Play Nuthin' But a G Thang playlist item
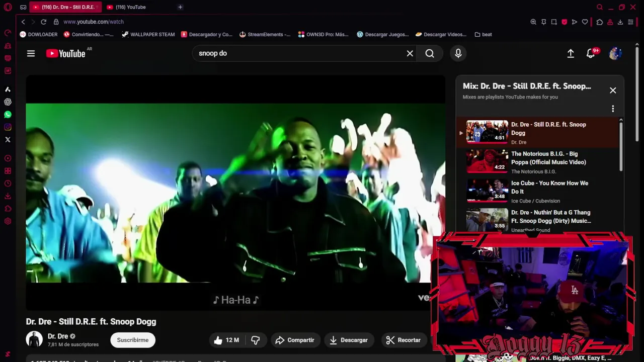Screen dimensions: 644x362 pos(538,220)
